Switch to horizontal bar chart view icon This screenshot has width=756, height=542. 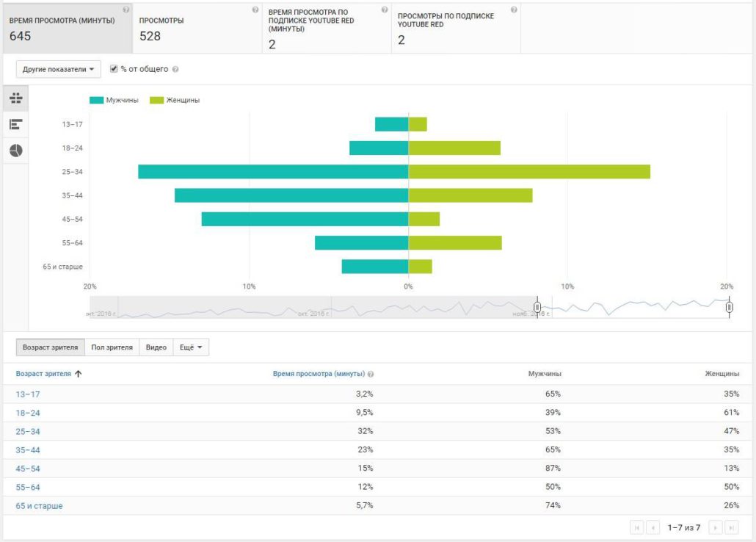tap(15, 124)
